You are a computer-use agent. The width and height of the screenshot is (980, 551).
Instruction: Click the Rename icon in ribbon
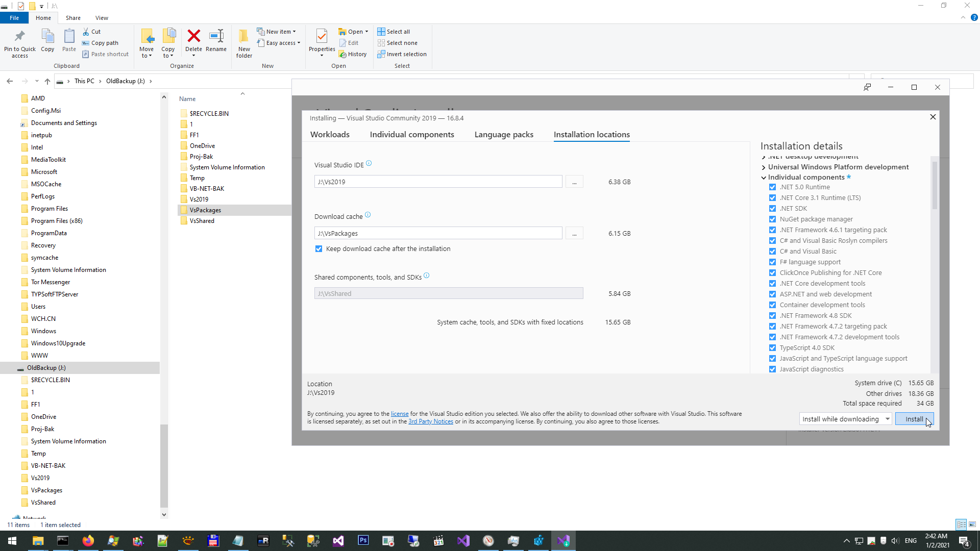point(216,36)
